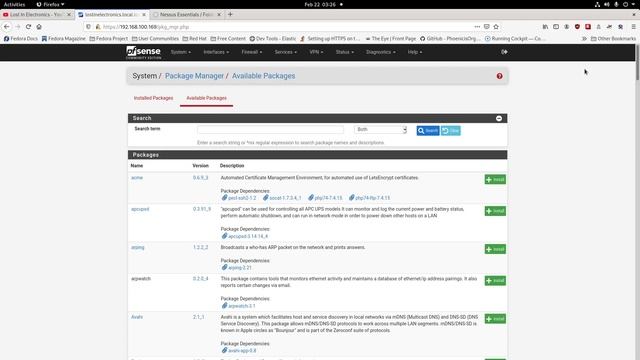Collapse the Search panel with minus icon
Image resolution: width=640 pixels, height=360 pixels.
tap(499, 118)
